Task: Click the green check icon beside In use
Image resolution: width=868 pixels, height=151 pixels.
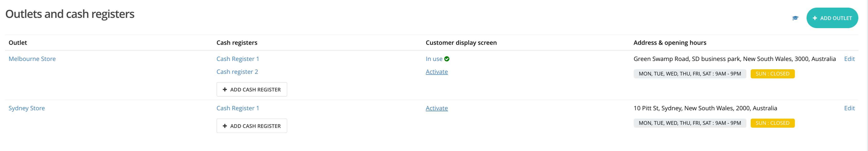Action: coord(447,59)
